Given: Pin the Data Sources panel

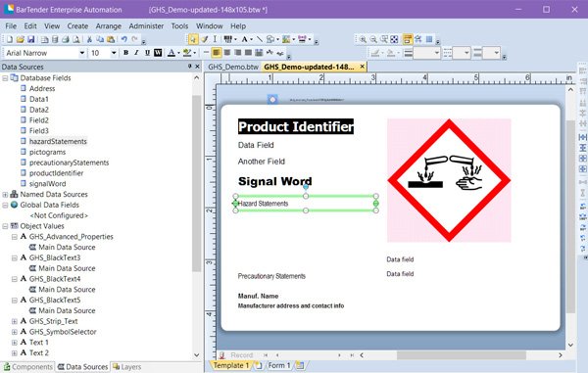Looking at the screenshot, I should tap(190, 67).
